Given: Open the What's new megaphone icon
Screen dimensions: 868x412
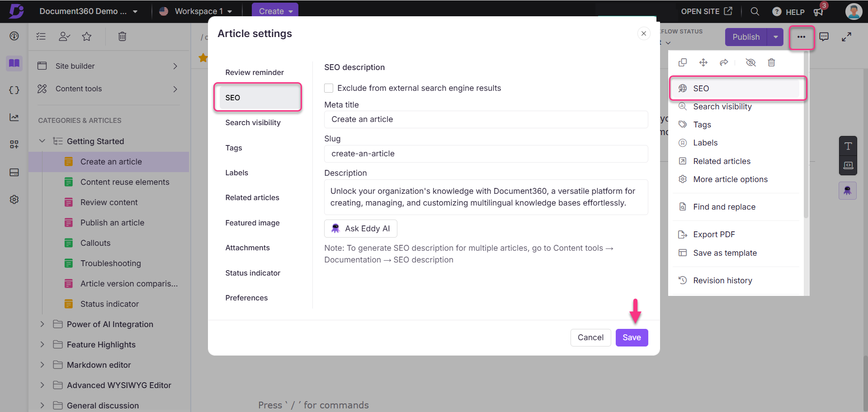Looking at the screenshot, I should pyautogui.click(x=819, y=12).
